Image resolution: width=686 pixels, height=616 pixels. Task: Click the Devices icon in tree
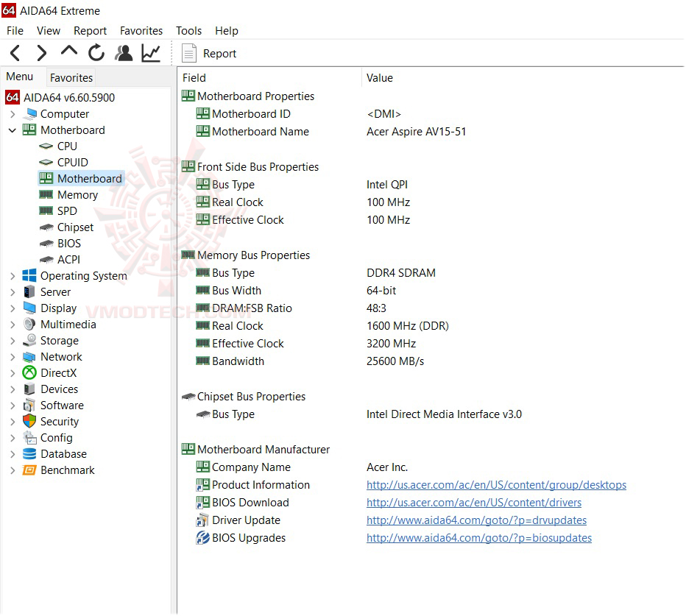click(29, 389)
